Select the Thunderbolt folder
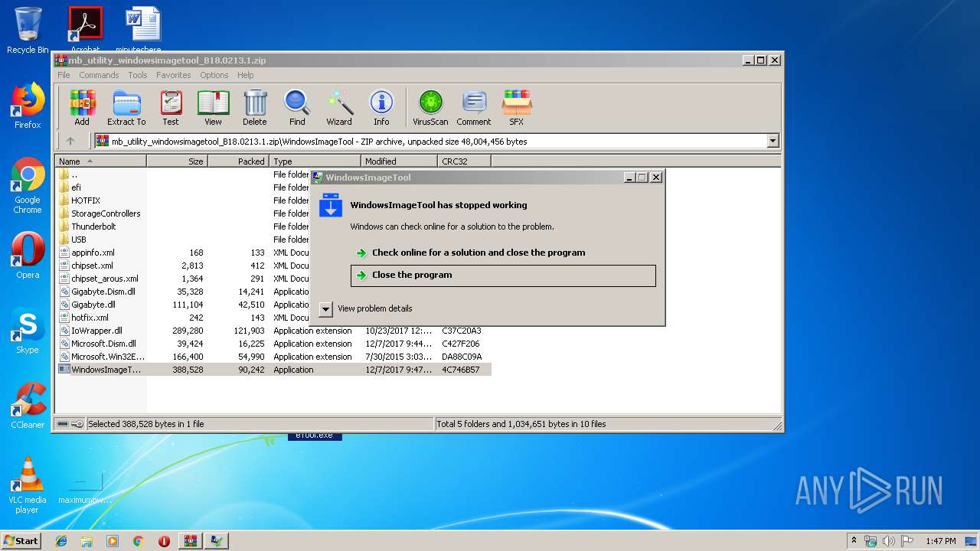This screenshot has width=980, height=551. coord(93,227)
